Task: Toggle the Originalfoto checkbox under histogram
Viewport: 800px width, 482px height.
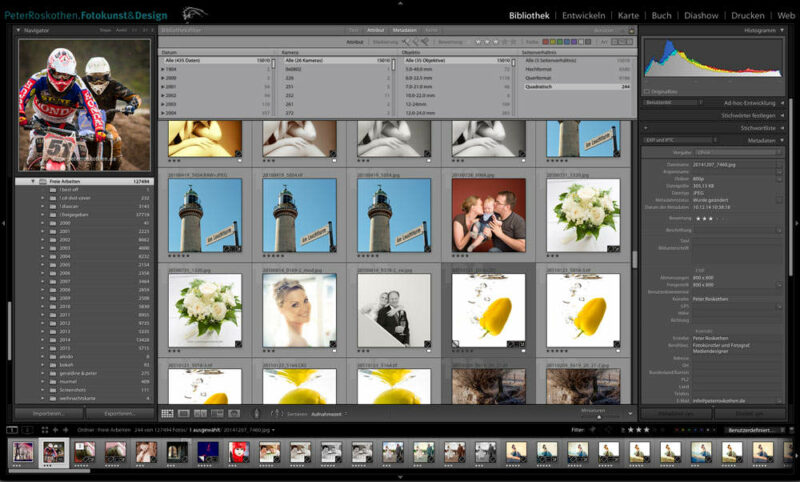Action: pos(647,92)
